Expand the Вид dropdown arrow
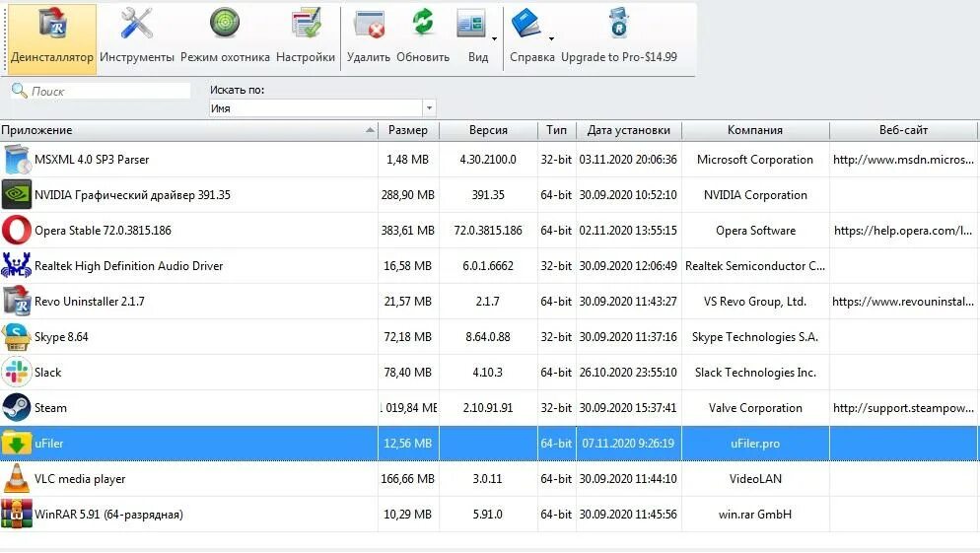This screenshot has width=980, height=553. point(494,38)
